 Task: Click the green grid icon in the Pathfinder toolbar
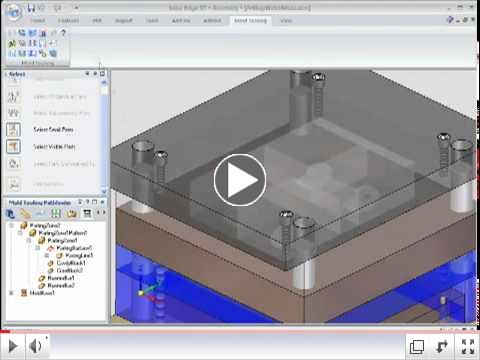click(x=55, y=213)
